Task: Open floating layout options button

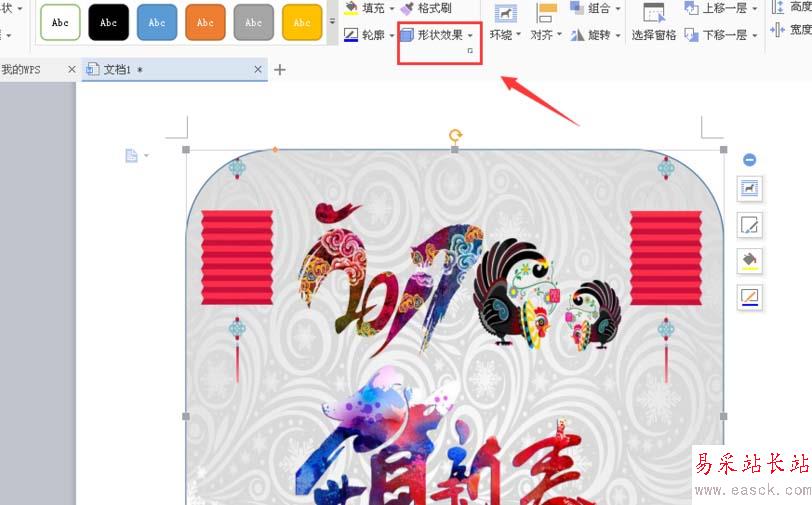Action: pyautogui.click(x=749, y=189)
